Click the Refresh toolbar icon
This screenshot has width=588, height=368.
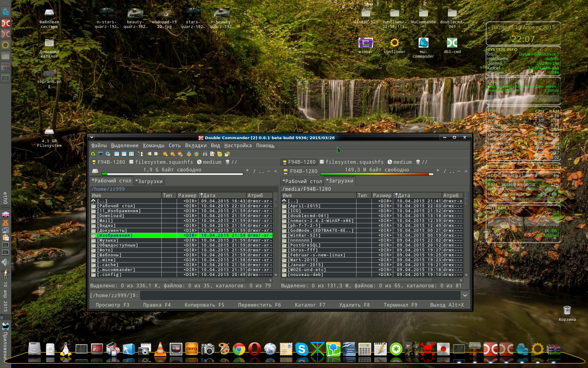click(93, 154)
